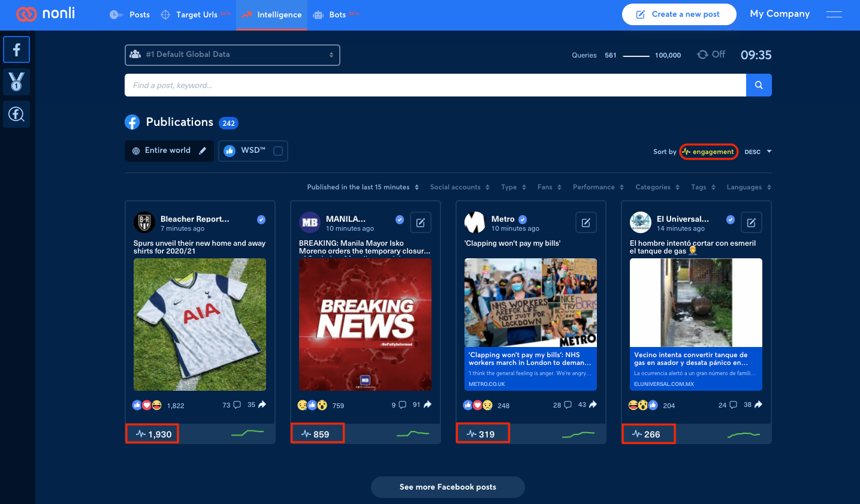Screen dimensions: 860x504
Task: Click the Bleacher Report avatar
Action: [x=144, y=222]
